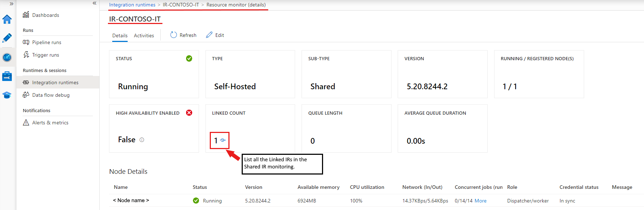Click the Edit button label
Viewport: 644px width, 210px height.
click(x=219, y=35)
